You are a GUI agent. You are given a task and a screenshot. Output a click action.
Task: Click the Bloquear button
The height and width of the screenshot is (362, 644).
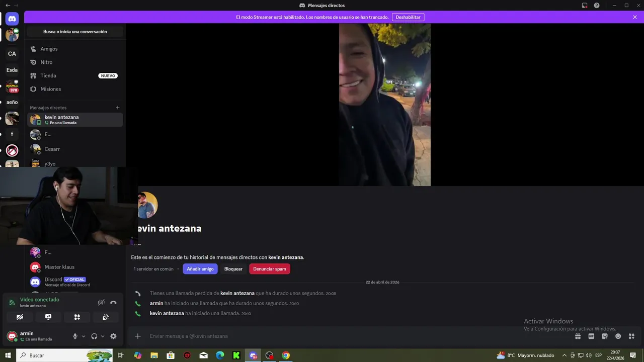click(233, 269)
